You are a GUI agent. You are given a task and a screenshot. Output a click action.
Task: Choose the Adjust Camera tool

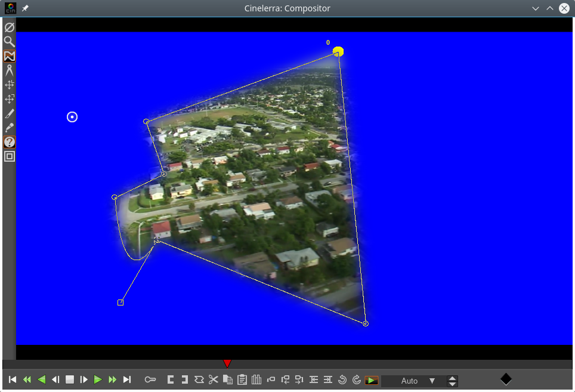(x=9, y=85)
